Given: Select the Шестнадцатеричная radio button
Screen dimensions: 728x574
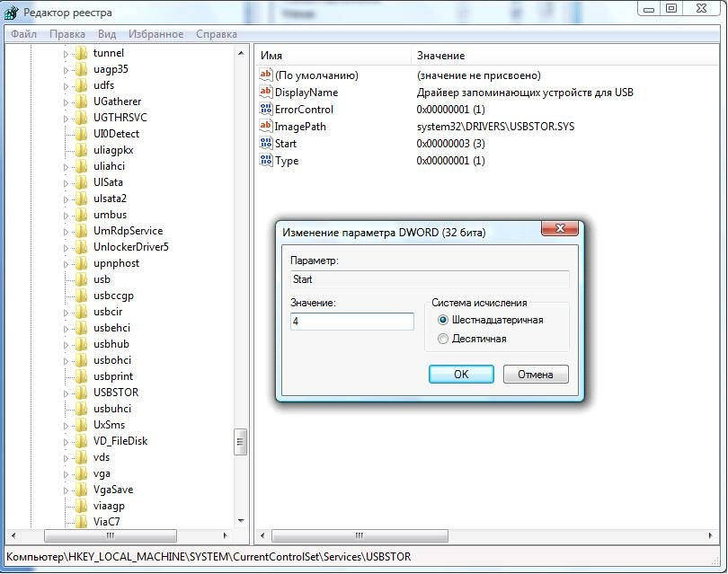Looking at the screenshot, I should 443,320.
